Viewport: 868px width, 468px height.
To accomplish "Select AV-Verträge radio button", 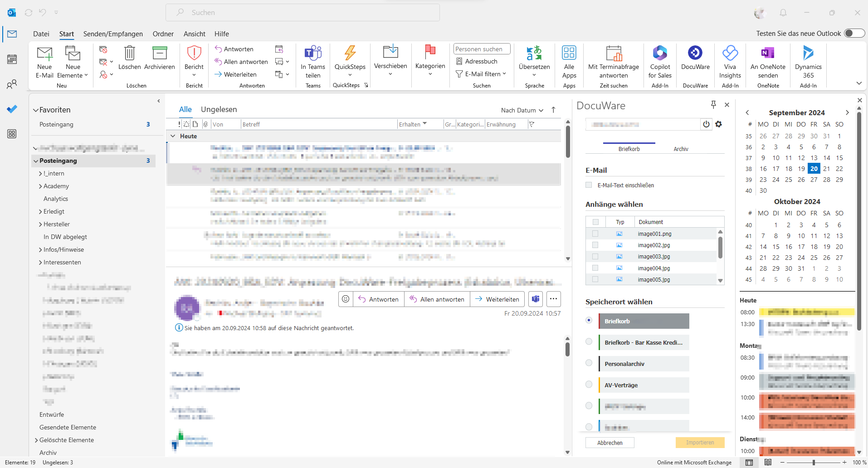I will 589,384.
